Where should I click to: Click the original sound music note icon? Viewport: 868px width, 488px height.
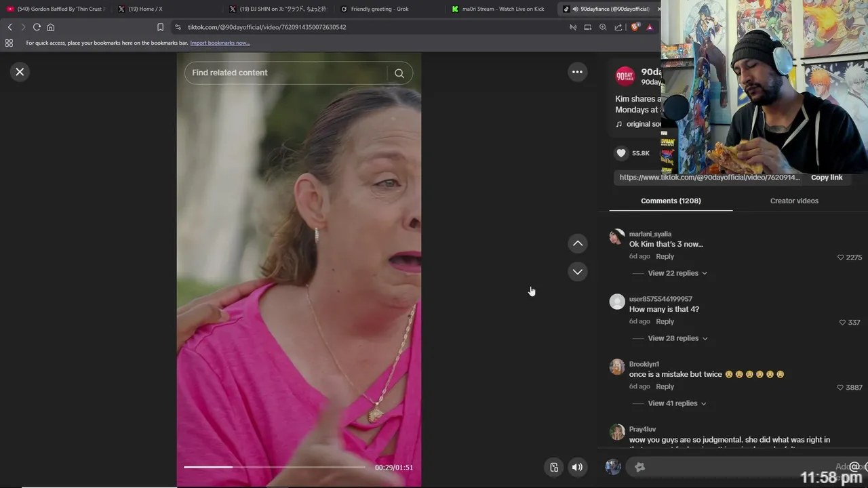tap(618, 124)
